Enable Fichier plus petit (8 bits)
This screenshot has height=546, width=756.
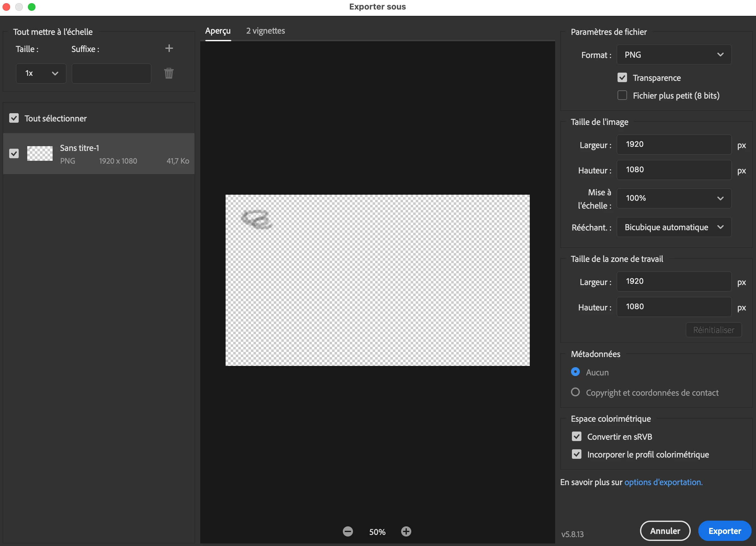pyautogui.click(x=622, y=95)
